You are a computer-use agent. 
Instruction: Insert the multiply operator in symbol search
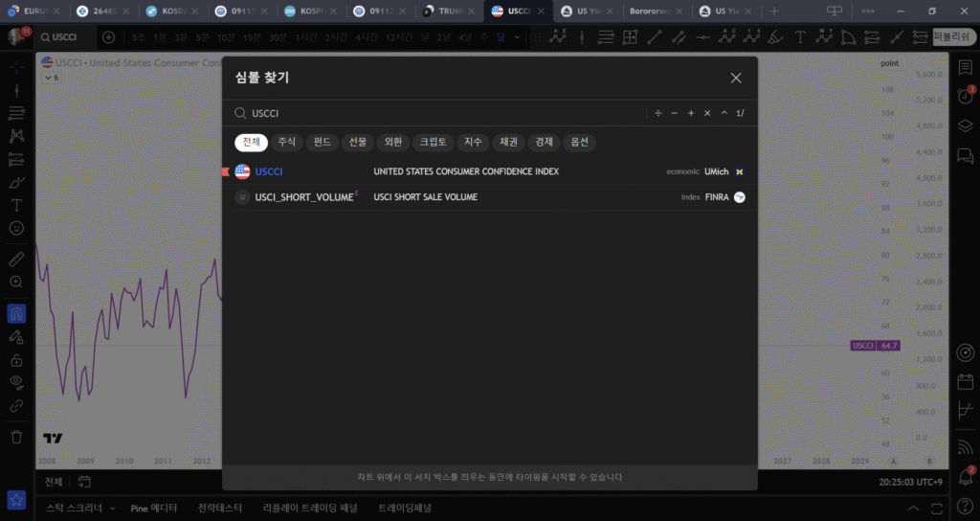tap(707, 113)
